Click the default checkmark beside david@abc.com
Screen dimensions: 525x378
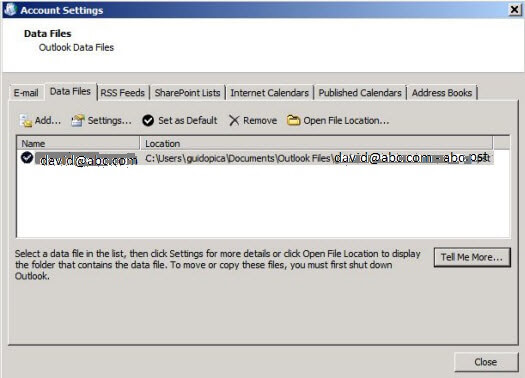tap(27, 157)
